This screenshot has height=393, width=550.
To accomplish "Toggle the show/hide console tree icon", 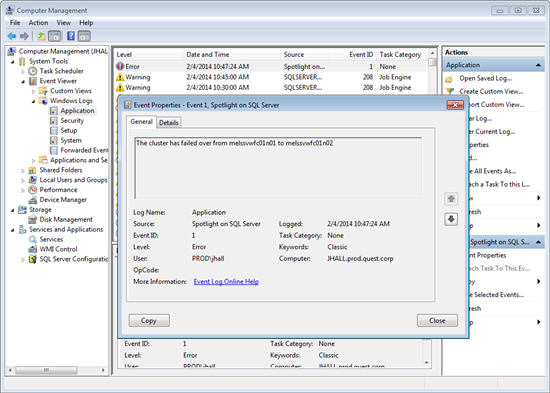I will pyautogui.click(x=54, y=36).
